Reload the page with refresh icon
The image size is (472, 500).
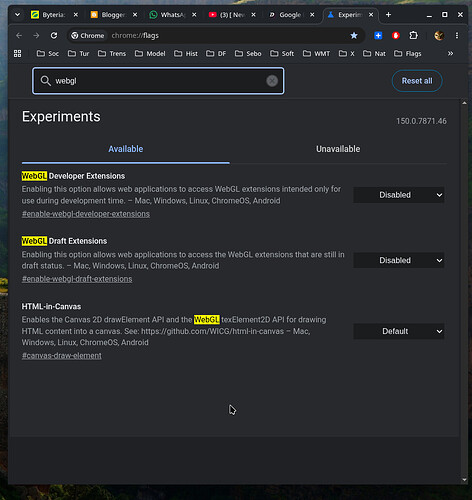coord(54,35)
